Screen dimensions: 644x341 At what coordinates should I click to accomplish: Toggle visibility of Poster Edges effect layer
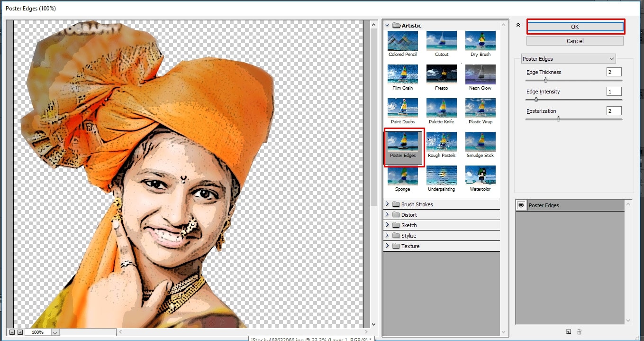(x=521, y=205)
